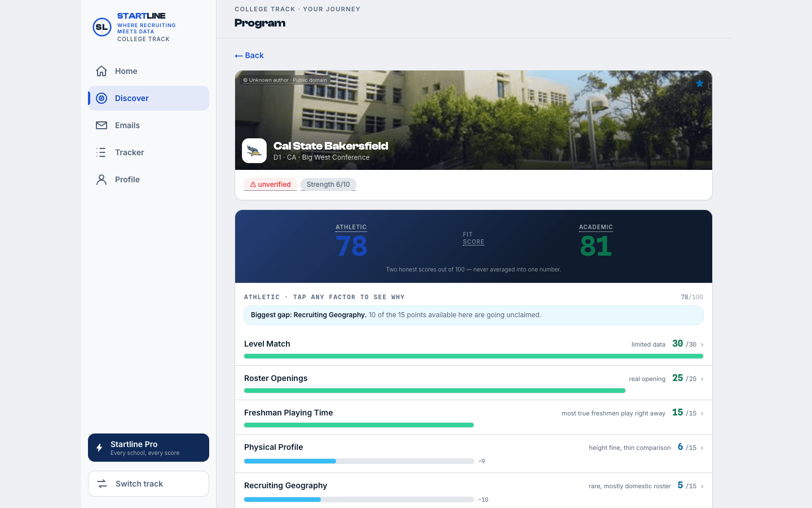Image resolution: width=812 pixels, height=508 pixels.
Task: Click the Startline Pro lightning icon
Action: [99, 448]
